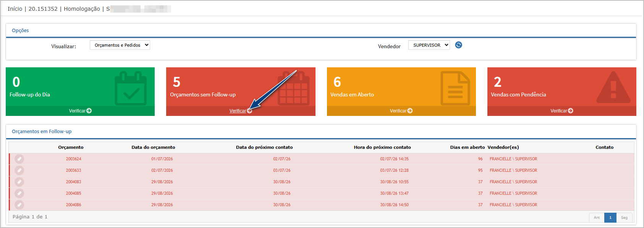The image size is (644, 228).
Task: Select page 1 in pagination
Action: pos(610,218)
